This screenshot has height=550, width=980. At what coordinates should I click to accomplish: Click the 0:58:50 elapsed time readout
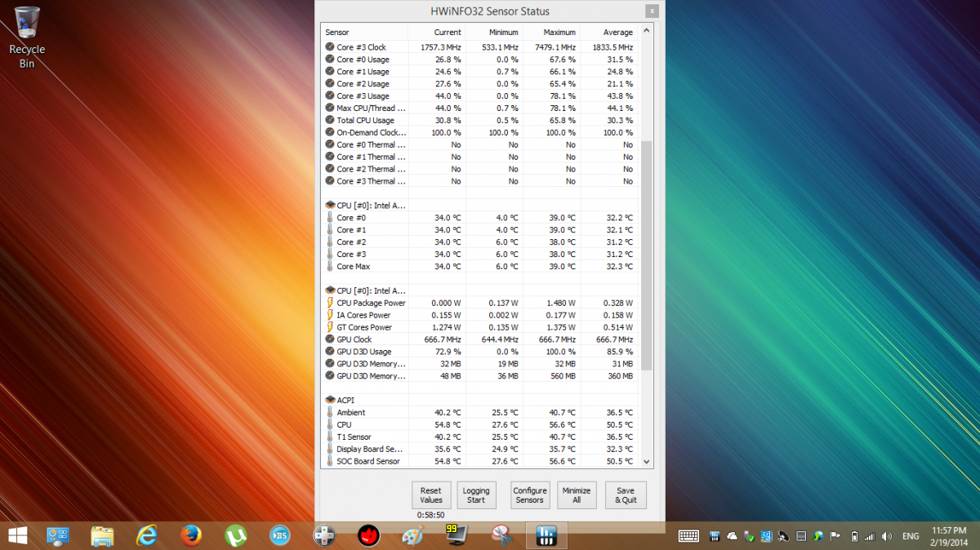tap(430, 515)
